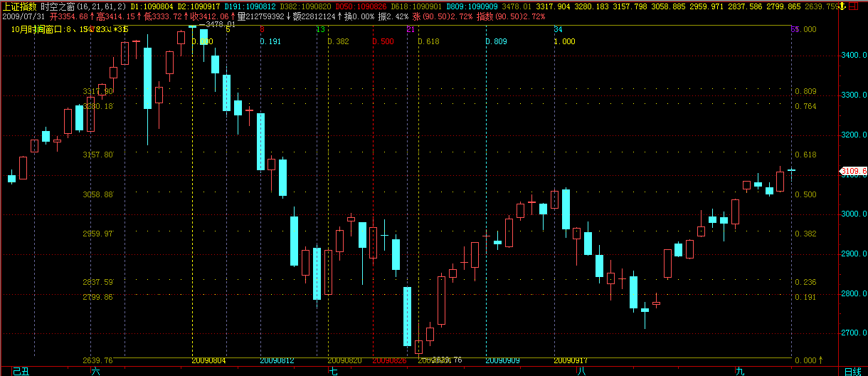This screenshot has height=376, width=868.
Task: Click the close price 收3412.06
Action: point(209,16)
